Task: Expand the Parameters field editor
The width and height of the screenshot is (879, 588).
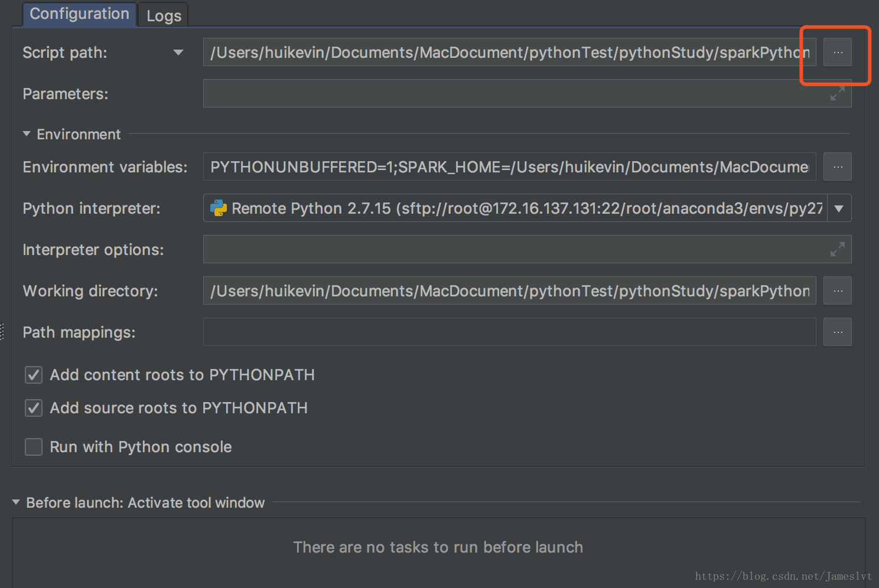Action: click(838, 93)
